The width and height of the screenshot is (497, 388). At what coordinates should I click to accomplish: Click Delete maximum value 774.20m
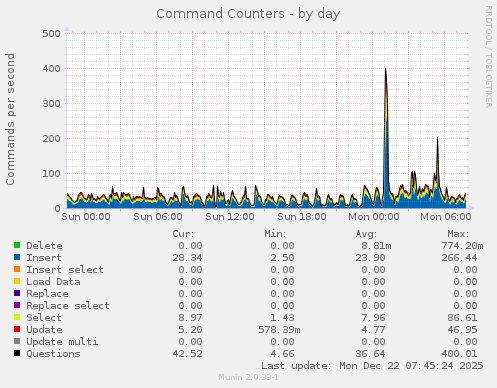tap(462, 246)
